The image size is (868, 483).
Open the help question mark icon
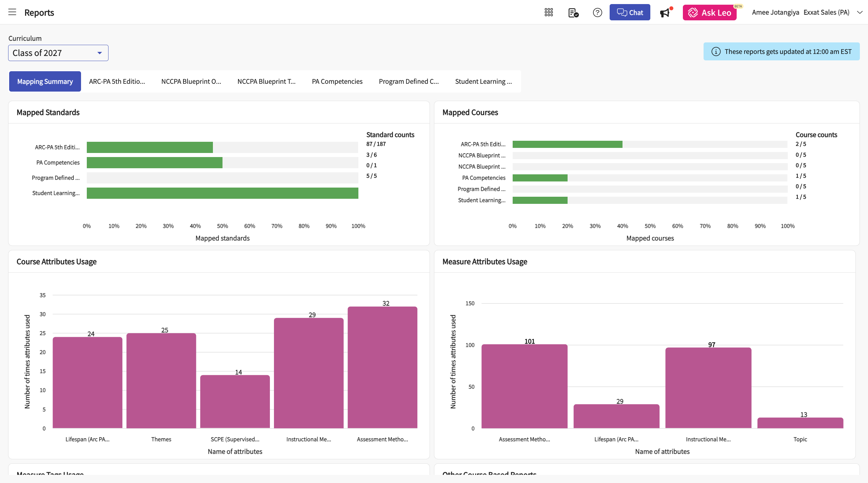(x=597, y=13)
